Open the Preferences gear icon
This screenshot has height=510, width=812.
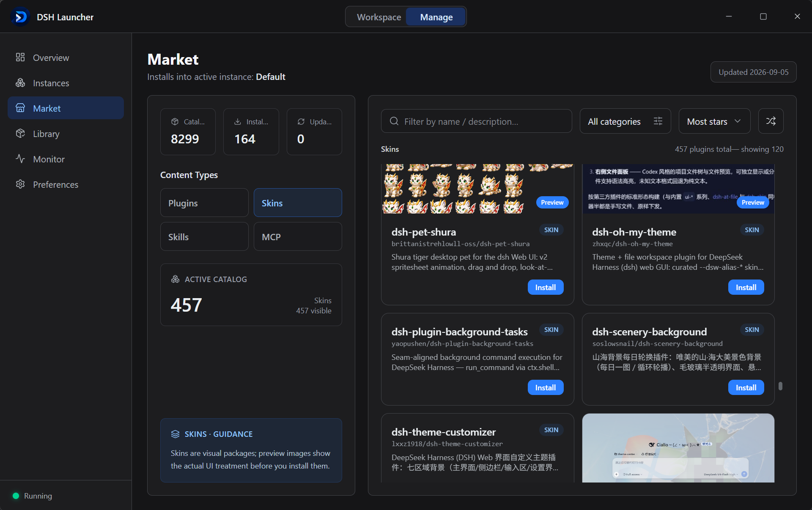[x=20, y=184]
